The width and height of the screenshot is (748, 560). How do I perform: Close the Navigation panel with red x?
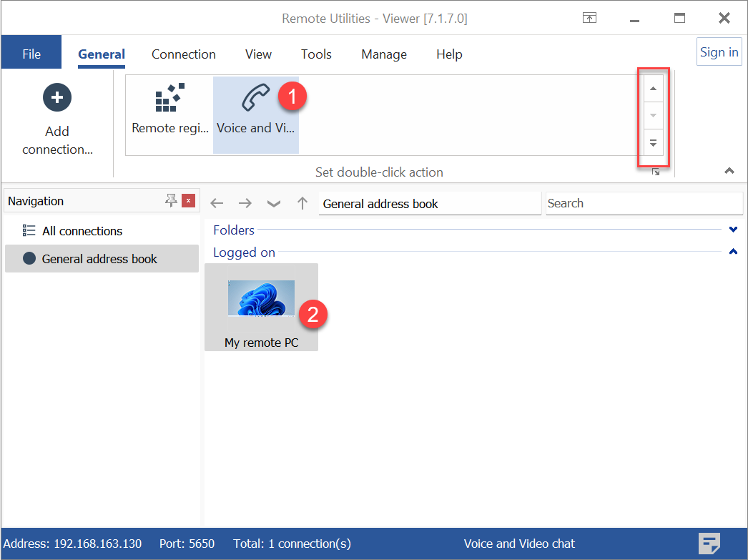pos(188,201)
